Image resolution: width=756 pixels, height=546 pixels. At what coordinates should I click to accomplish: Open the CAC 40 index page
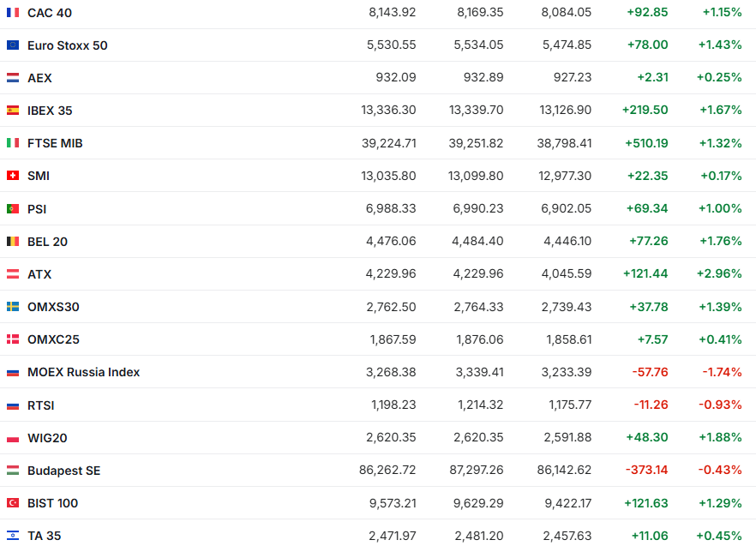(50, 12)
